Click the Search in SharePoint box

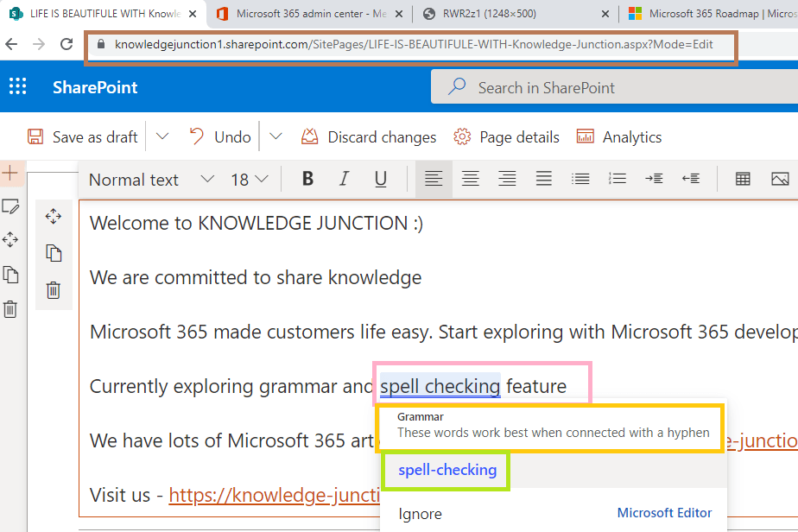pyautogui.click(x=614, y=87)
